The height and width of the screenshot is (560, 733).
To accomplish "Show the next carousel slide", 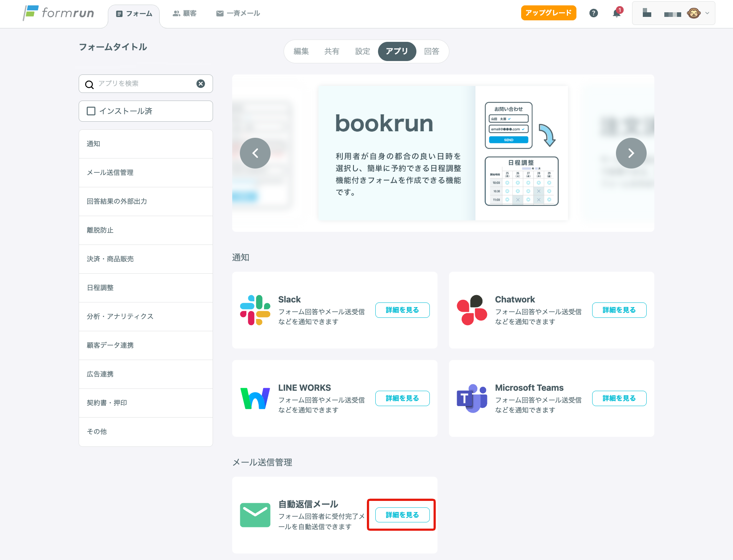I will click(x=631, y=153).
